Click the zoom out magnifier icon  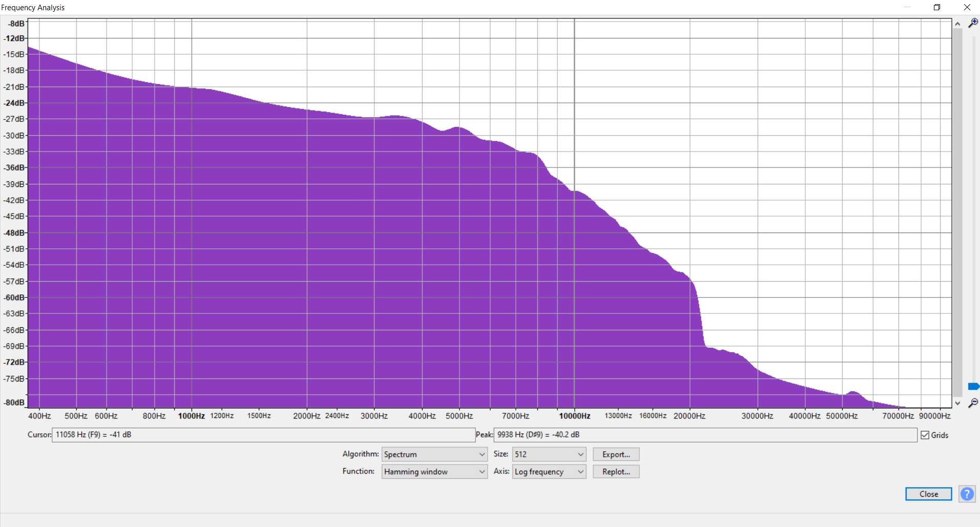972,403
